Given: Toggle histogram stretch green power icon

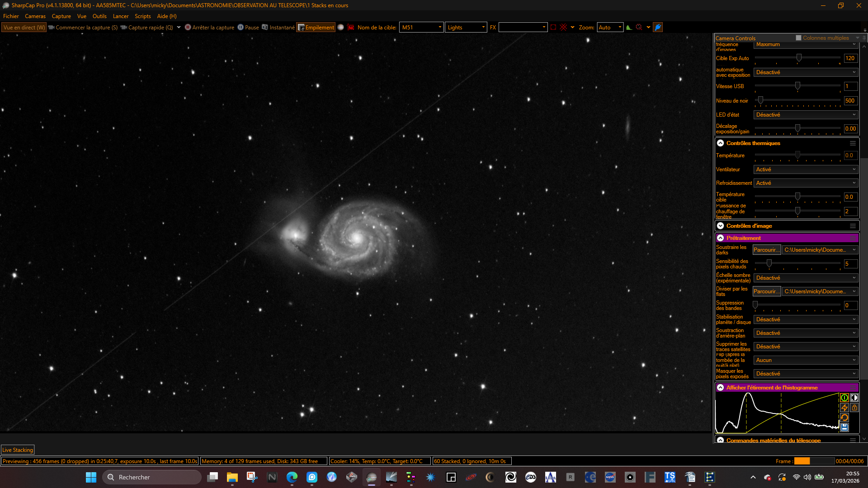Looking at the screenshot, I should (x=844, y=398).
